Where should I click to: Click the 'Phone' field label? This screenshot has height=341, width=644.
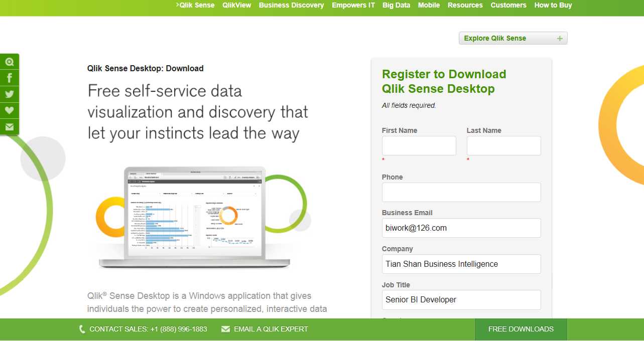pyautogui.click(x=393, y=177)
